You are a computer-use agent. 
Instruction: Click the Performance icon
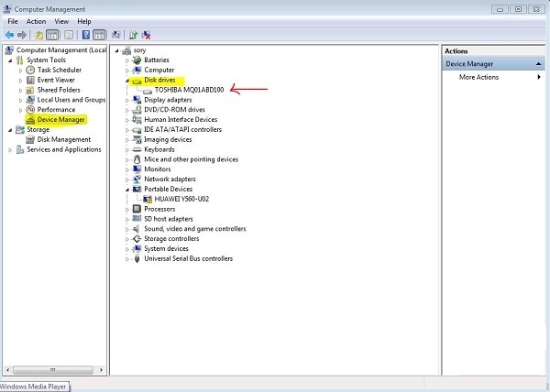pos(30,110)
